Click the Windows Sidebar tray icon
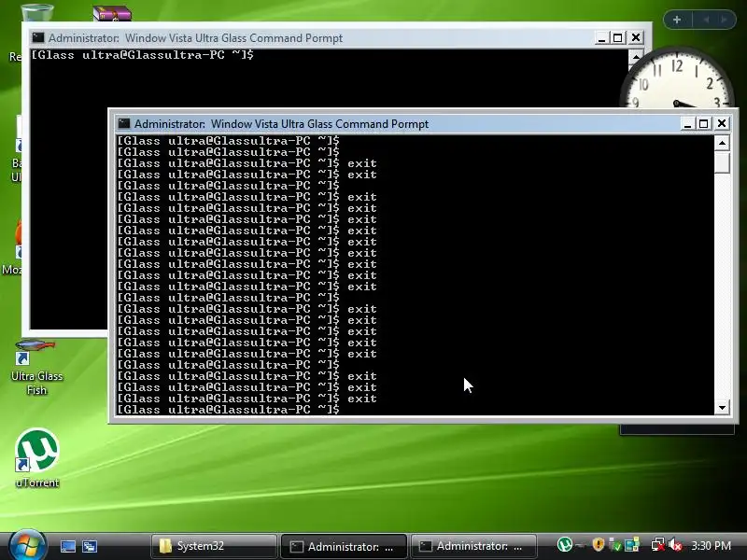Image resolution: width=747 pixels, height=560 pixels. (632, 544)
